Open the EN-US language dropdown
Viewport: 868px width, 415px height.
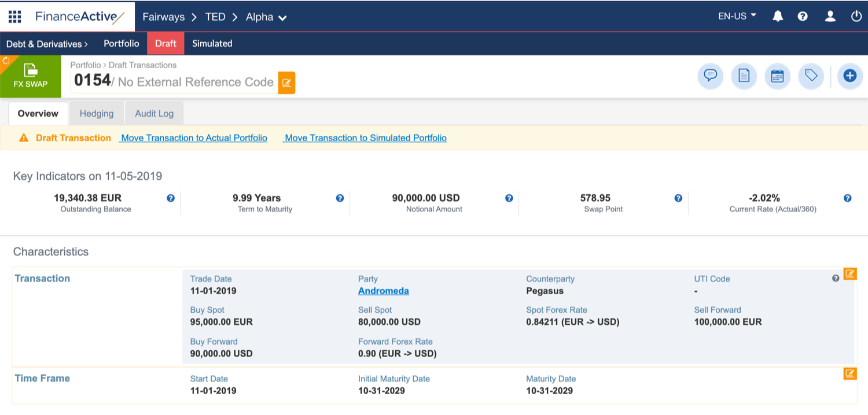(x=737, y=16)
